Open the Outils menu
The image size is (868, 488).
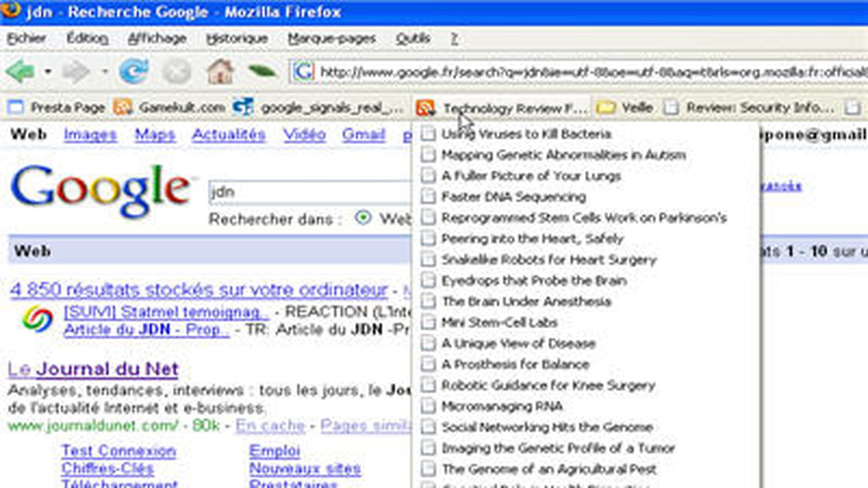413,38
